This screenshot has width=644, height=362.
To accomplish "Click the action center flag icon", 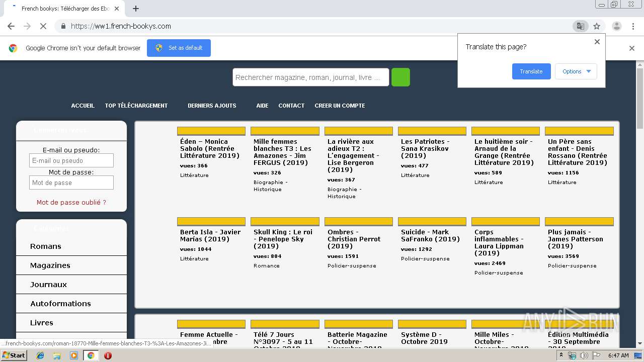I will [596, 355].
